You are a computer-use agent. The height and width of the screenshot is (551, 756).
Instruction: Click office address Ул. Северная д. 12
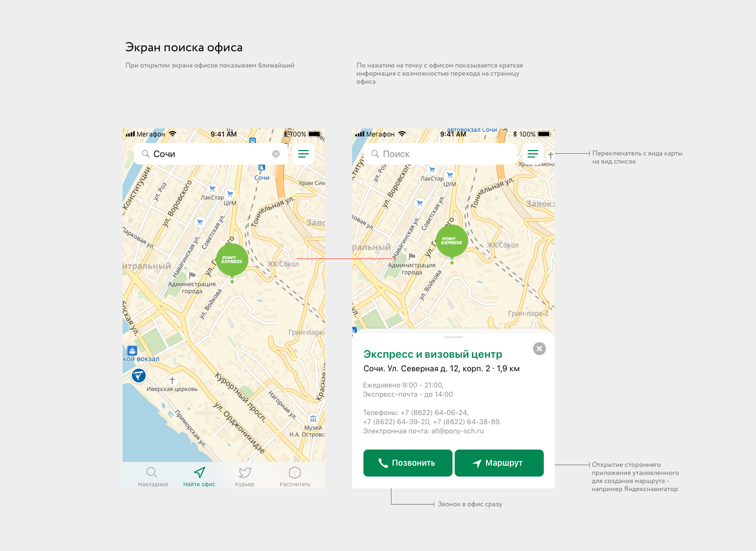tap(423, 369)
